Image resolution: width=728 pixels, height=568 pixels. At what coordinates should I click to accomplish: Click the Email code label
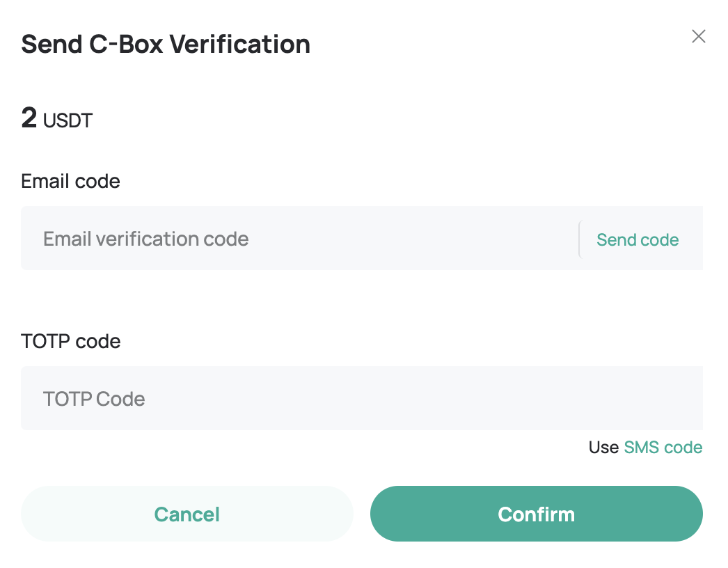70,182
